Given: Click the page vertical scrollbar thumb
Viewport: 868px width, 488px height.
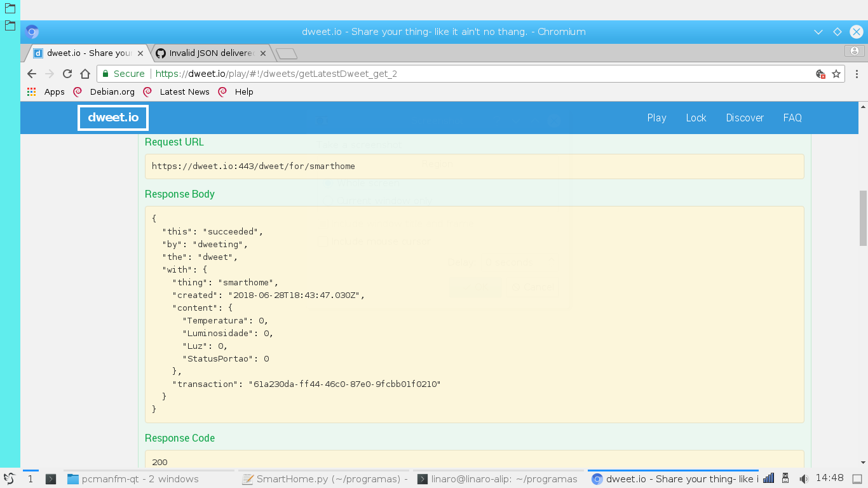Looking at the screenshot, I should [863, 218].
